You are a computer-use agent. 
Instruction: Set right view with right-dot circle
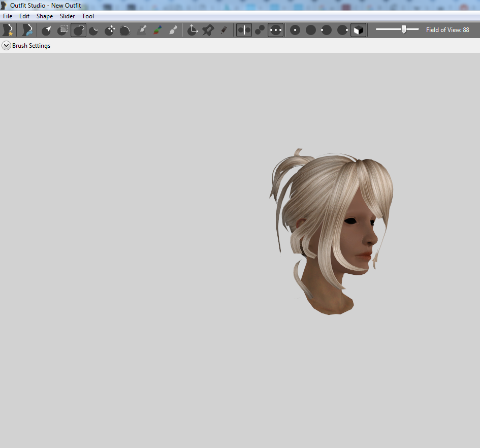click(342, 30)
